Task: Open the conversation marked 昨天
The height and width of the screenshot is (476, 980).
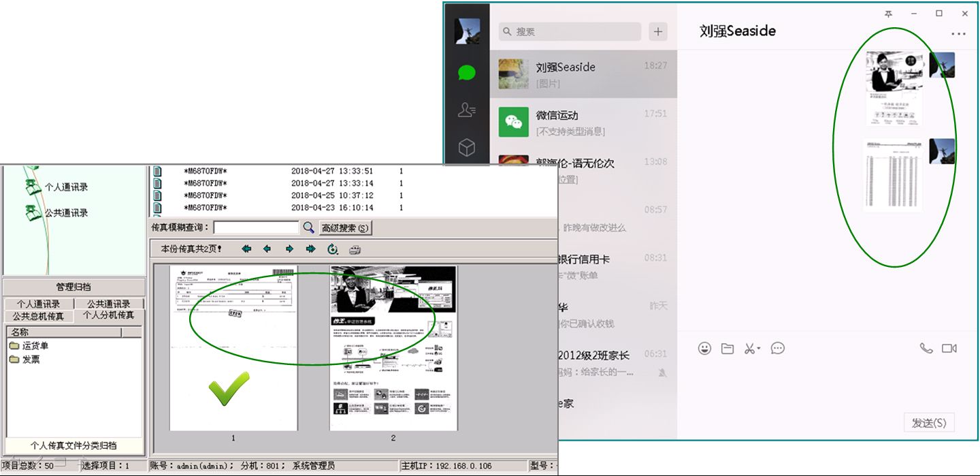Action: click(617, 314)
